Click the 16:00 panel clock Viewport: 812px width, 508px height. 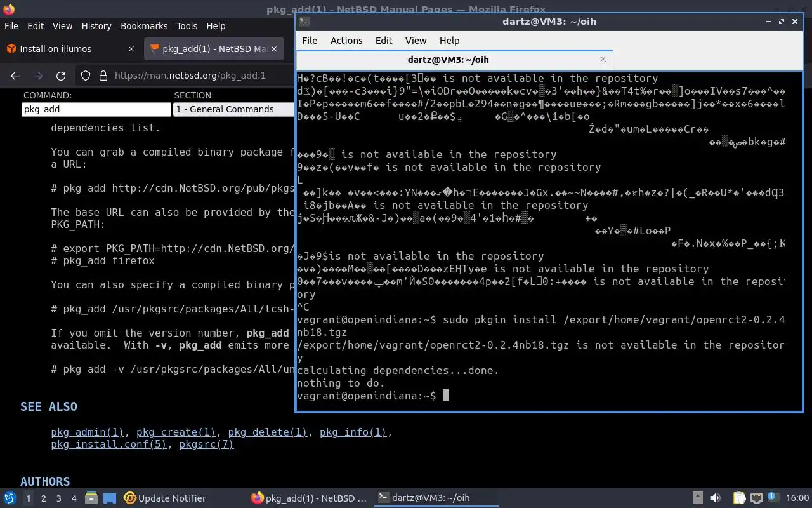[x=797, y=498]
